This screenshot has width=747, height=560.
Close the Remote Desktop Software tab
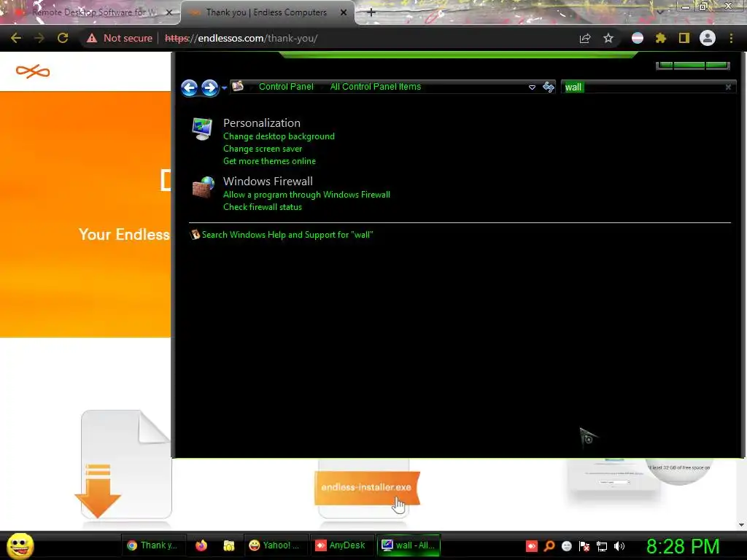tap(169, 12)
